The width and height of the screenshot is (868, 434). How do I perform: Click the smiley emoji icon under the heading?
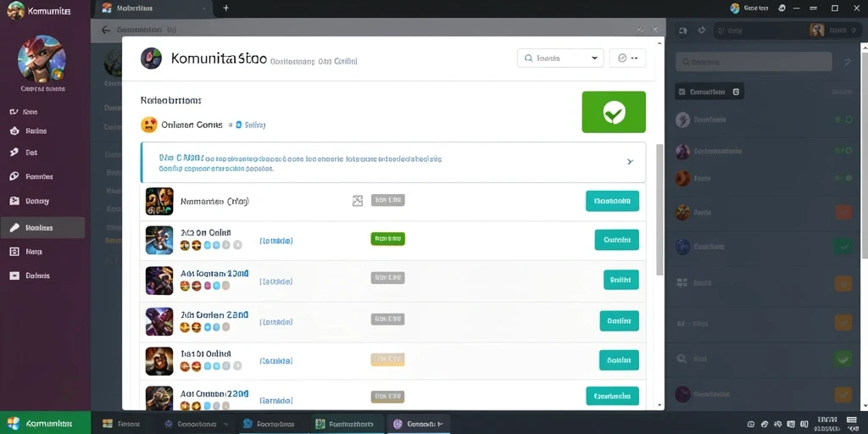point(149,125)
